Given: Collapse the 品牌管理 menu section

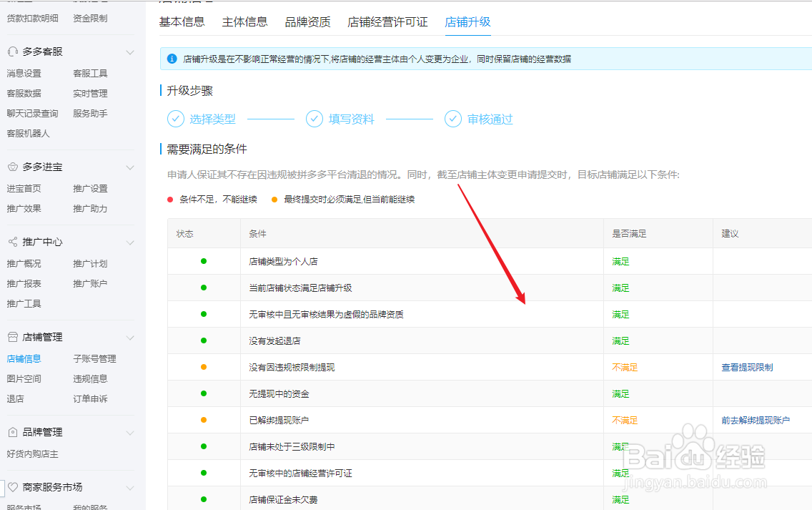Looking at the screenshot, I should [130, 433].
